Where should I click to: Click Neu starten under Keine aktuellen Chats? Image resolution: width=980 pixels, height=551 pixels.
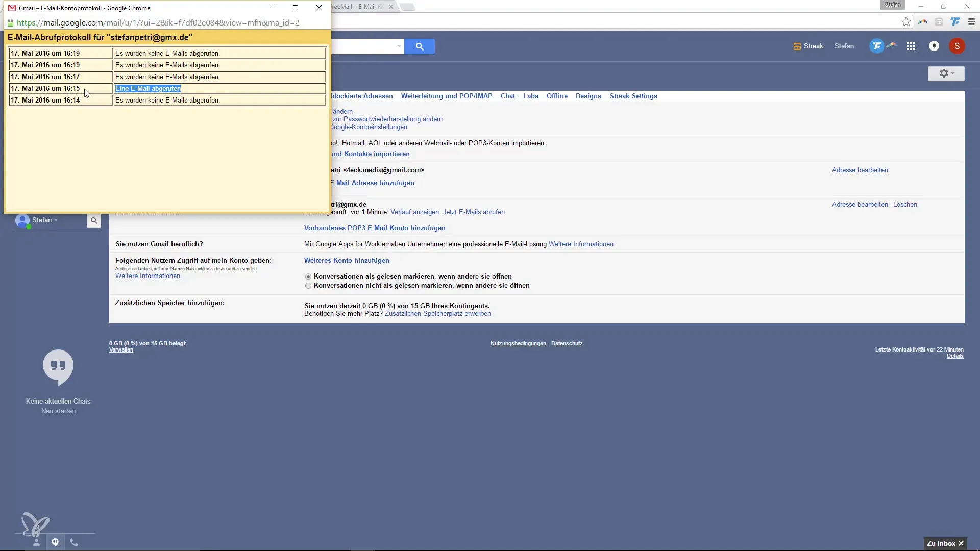[x=58, y=411]
